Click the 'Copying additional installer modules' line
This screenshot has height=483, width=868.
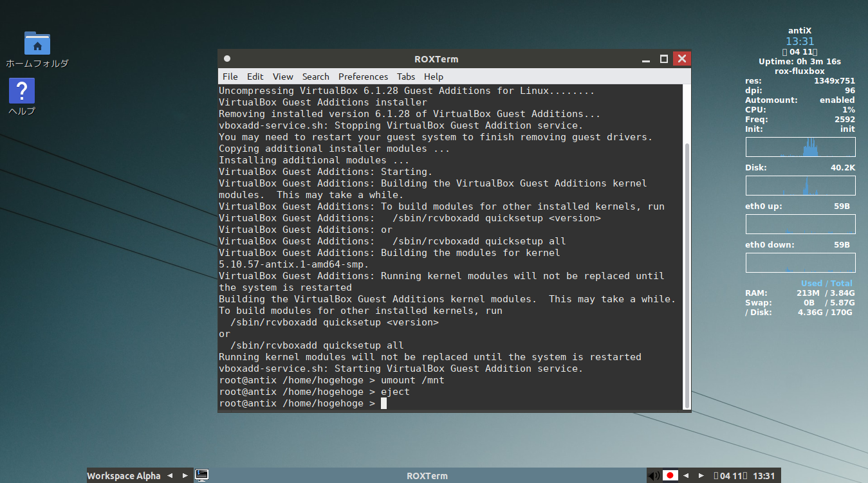(334, 149)
